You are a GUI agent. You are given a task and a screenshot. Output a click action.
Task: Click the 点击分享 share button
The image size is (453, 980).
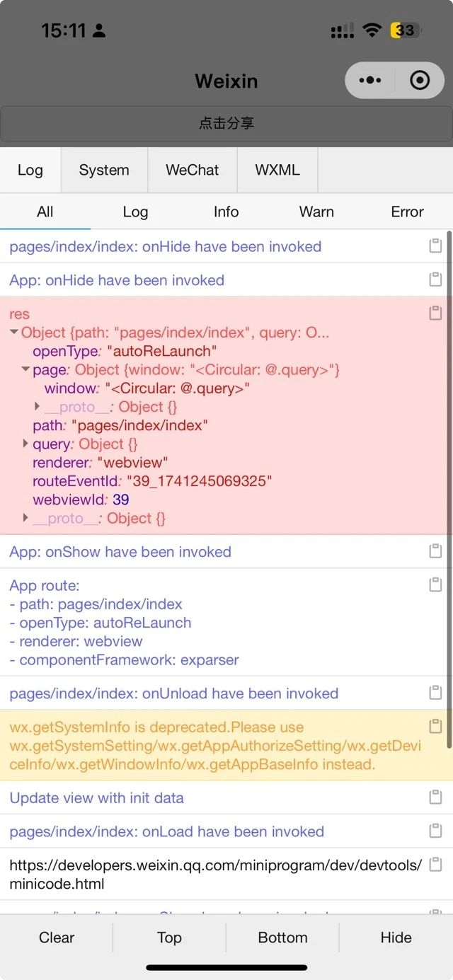pos(226,123)
